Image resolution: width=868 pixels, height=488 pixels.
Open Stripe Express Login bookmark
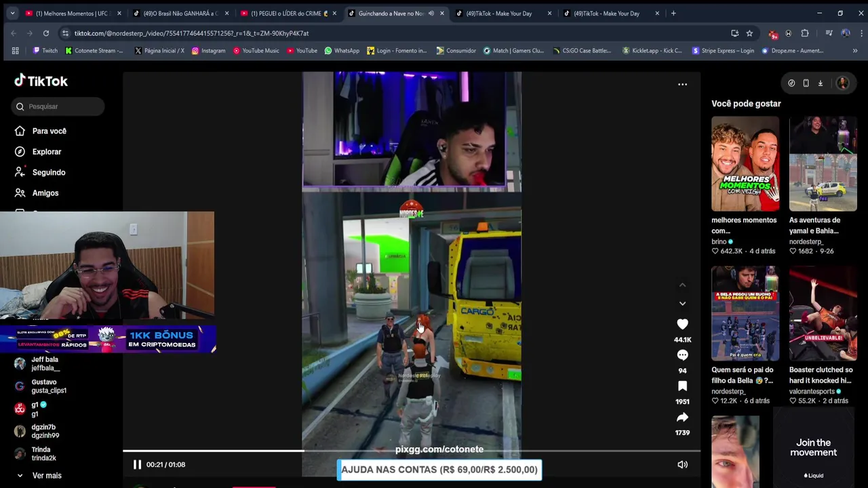pos(722,50)
